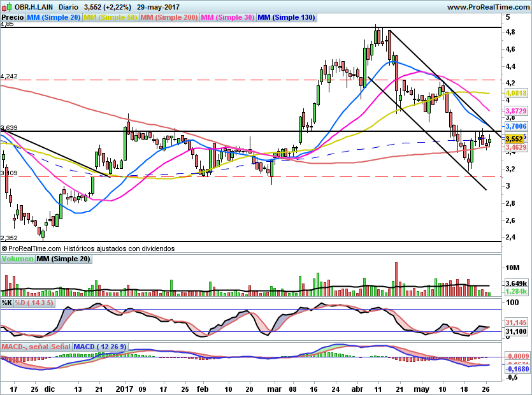Open the MACD (12 26 9) label
The image size is (532, 395).
(100, 347)
